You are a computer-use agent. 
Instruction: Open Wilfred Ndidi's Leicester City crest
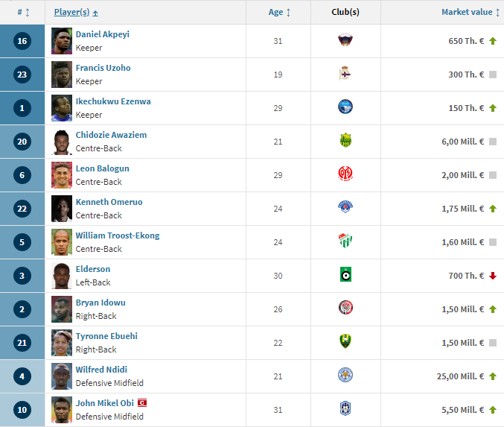(x=345, y=375)
